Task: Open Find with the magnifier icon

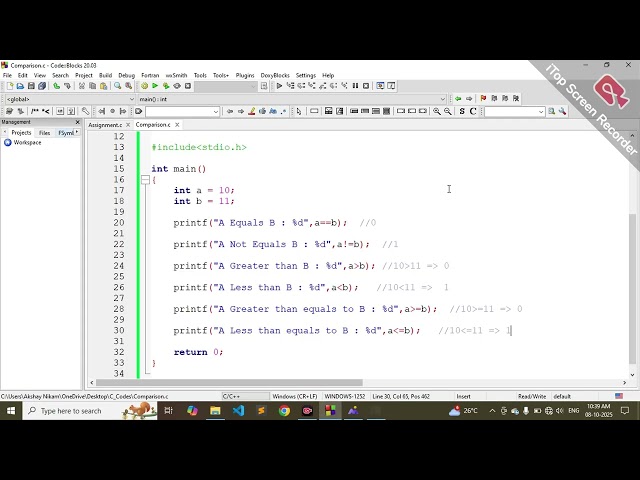Action: coord(118,86)
